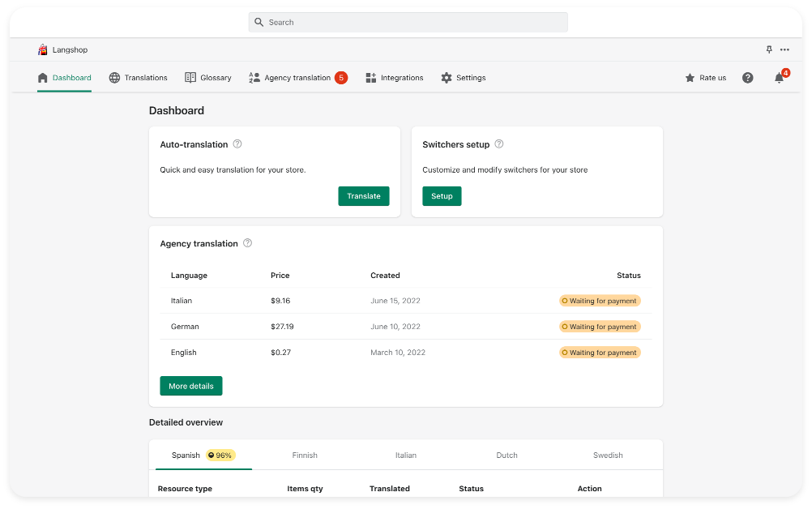Select the Dashboard tab

[64, 78]
